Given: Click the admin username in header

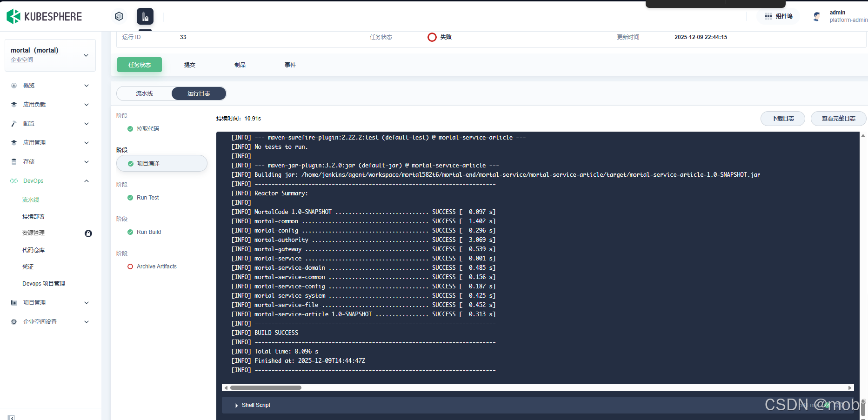Looking at the screenshot, I should coord(837,13).
